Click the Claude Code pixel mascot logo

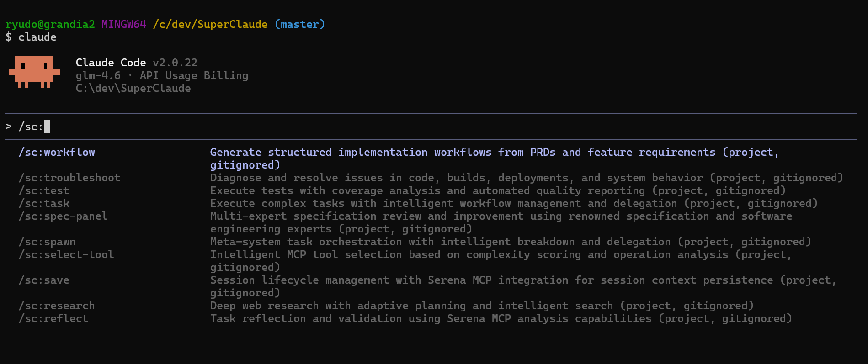pyautogui.click(x=34, y=72)
